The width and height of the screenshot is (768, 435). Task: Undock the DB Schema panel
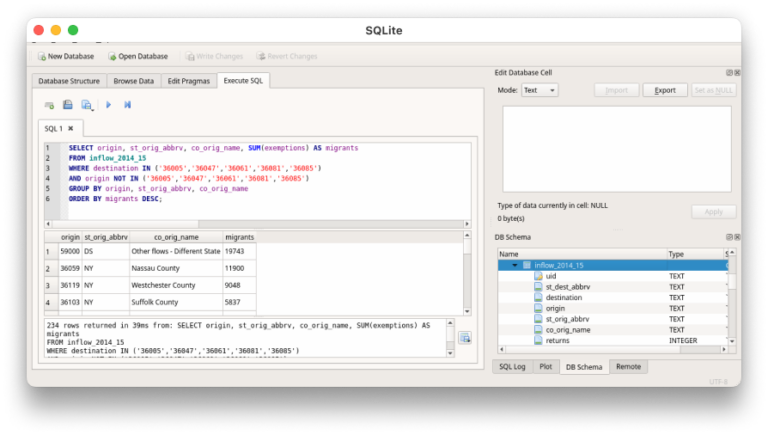click(729, 237)
